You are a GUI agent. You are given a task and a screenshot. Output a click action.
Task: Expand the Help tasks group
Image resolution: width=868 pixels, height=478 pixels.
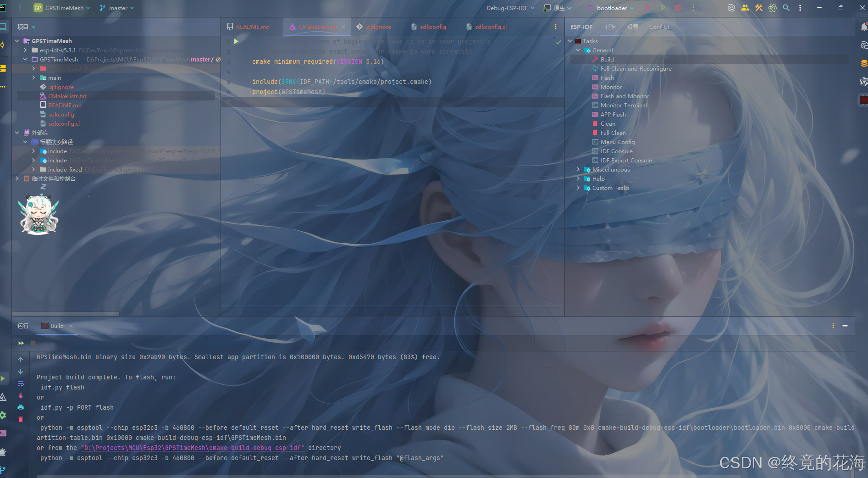(578, 178)
